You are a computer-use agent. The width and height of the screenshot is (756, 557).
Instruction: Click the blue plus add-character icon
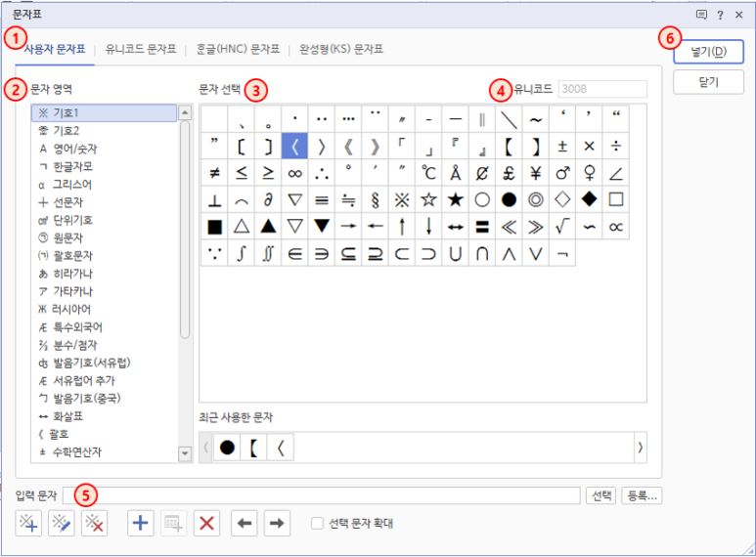[140, 523]
